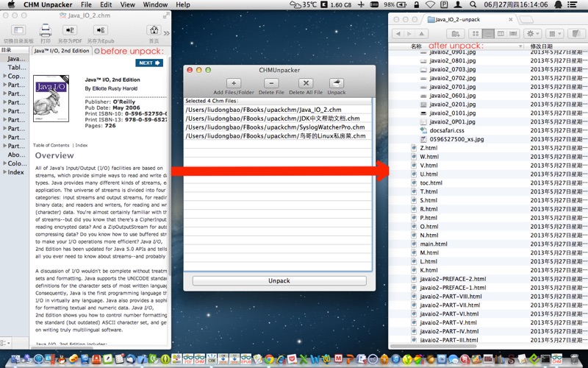This screenshot has height=368, width=588.
Task: Open the Index link on the book page
Action: (x=82, y=145)
